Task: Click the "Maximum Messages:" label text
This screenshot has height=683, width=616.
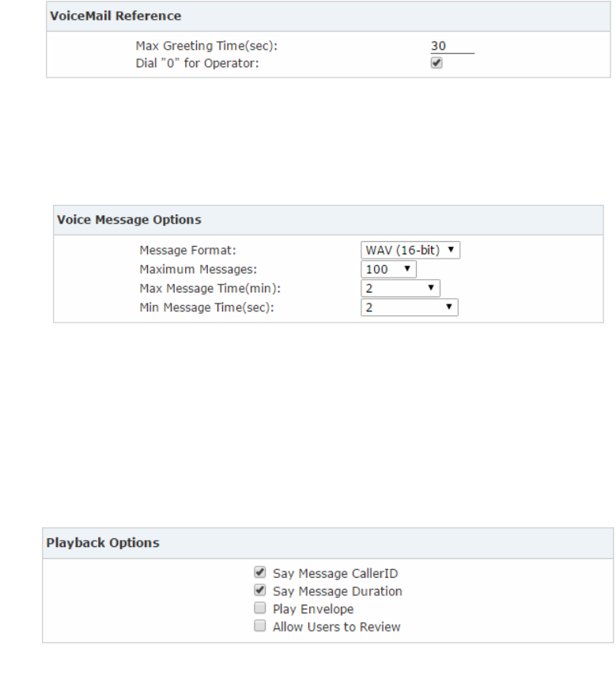Action: 198,270
